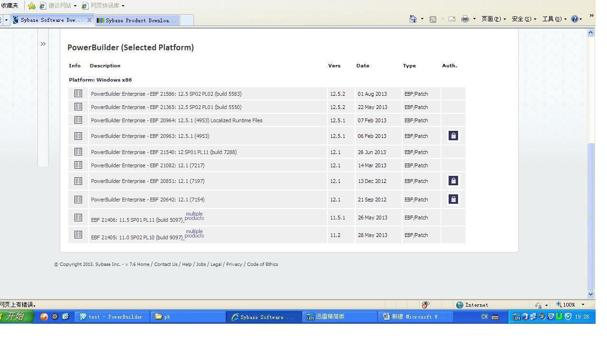The width and height of the screenshot is (607, 364).
Task: Open info icon for EBF 21082
Action: pyautogui.click(x=78, y=165)
